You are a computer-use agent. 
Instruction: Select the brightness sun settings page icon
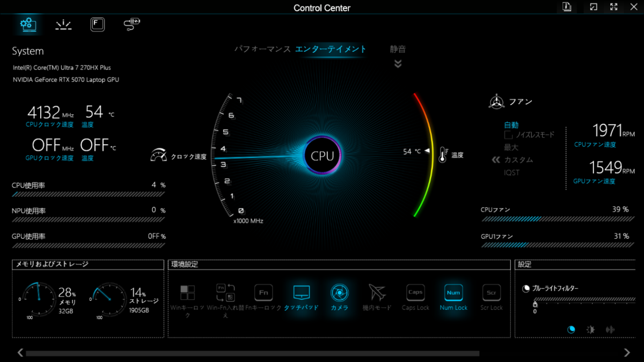[x=590, y=330]
